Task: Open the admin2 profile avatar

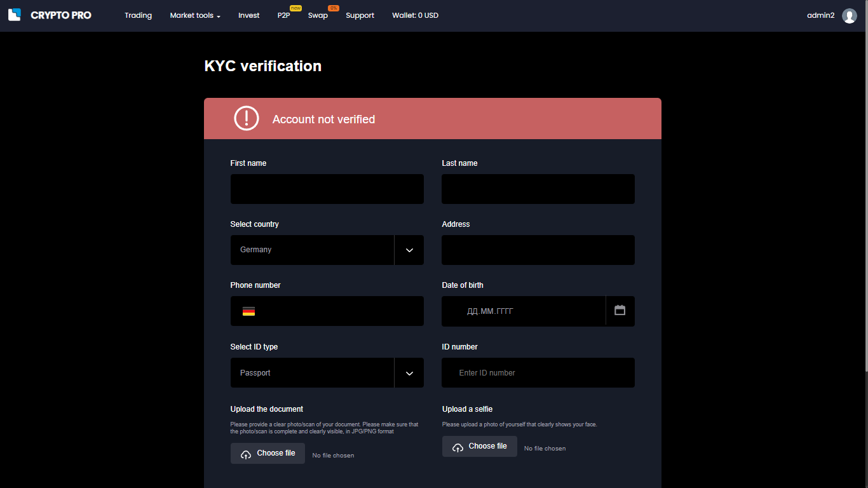Action: pos(849,16)
